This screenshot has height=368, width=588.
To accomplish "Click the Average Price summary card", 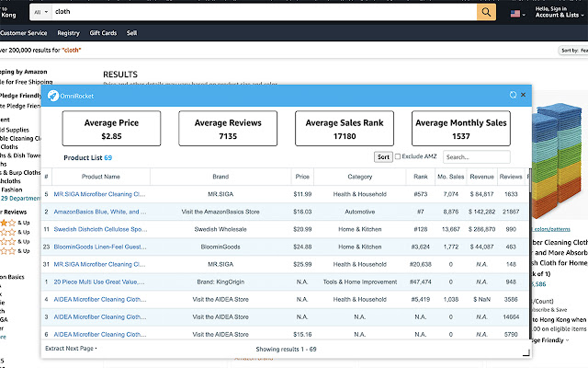I will click(x=111, y=129).
